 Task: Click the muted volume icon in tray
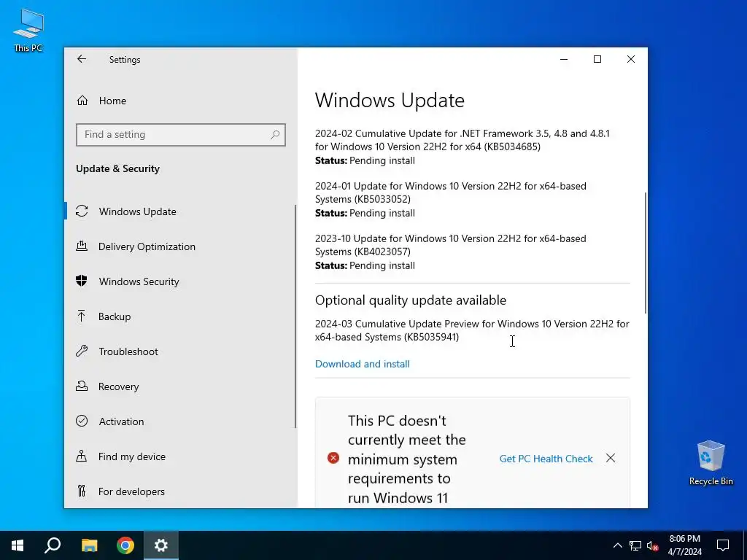click(x=653, y=545)
